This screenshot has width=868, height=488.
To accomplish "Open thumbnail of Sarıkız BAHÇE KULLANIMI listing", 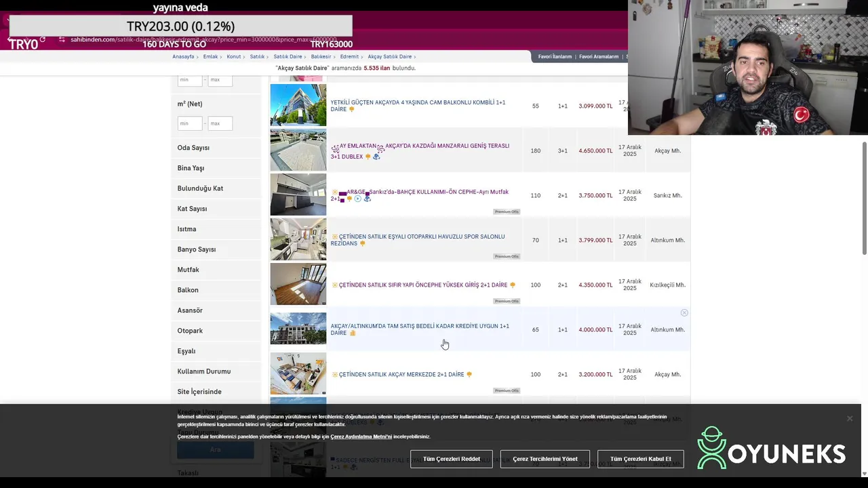I will coord(298,195).
